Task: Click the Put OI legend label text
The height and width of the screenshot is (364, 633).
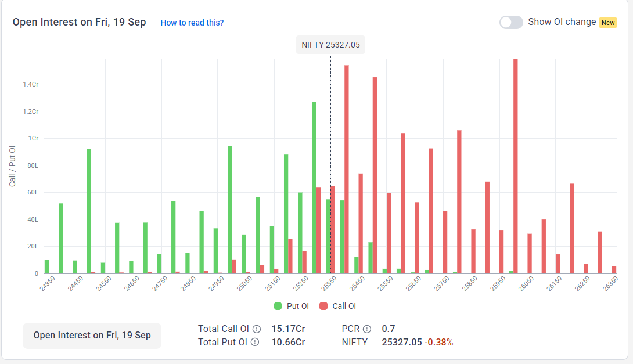Action: tap(297, 306)
